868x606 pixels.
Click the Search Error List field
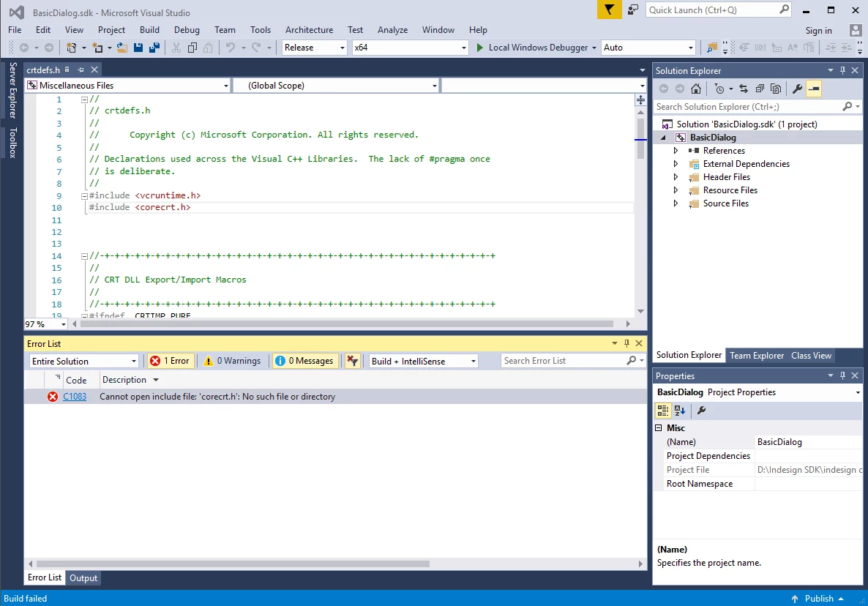point(572,361)
